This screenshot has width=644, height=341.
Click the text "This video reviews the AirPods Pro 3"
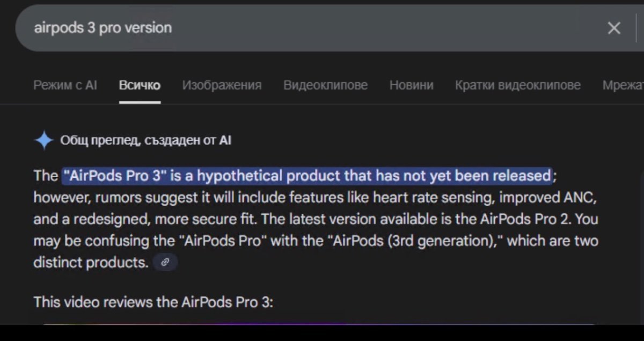point(153,302)
